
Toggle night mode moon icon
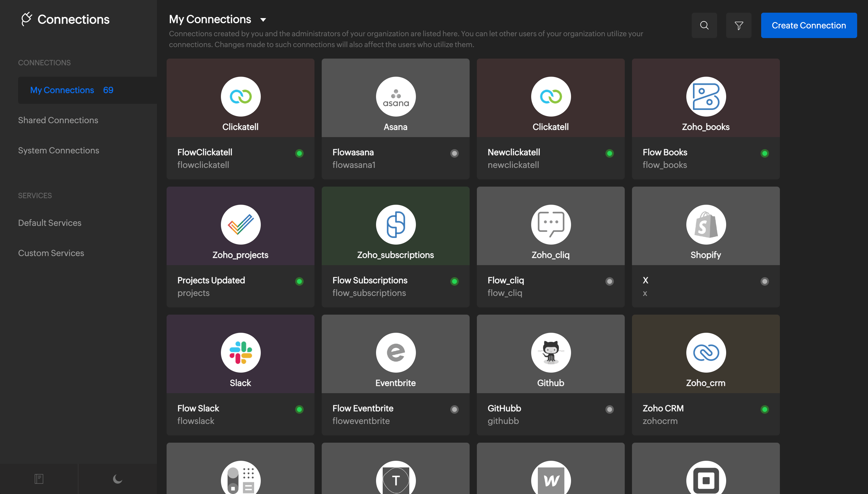117,479
